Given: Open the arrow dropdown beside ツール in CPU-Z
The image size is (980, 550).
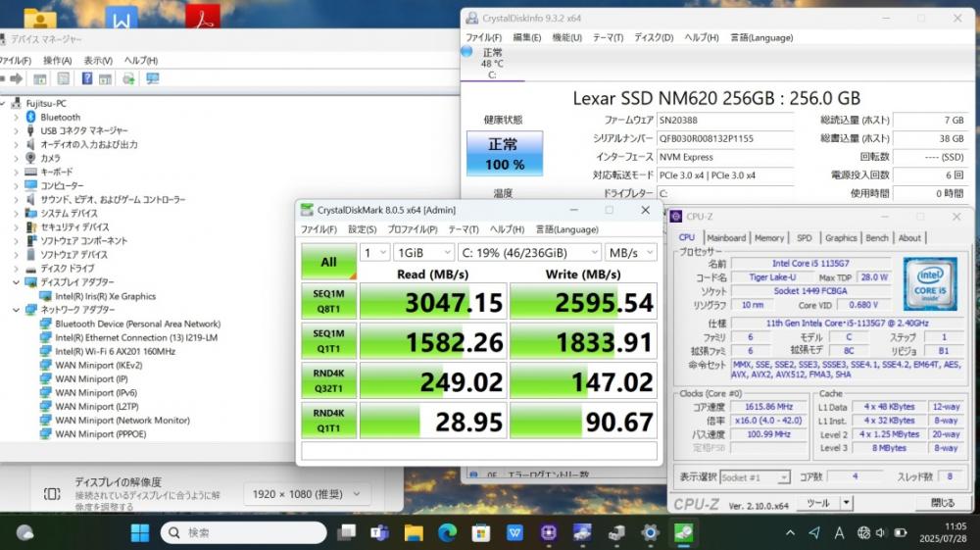Looking at the screenshot, I should (847, 503).
